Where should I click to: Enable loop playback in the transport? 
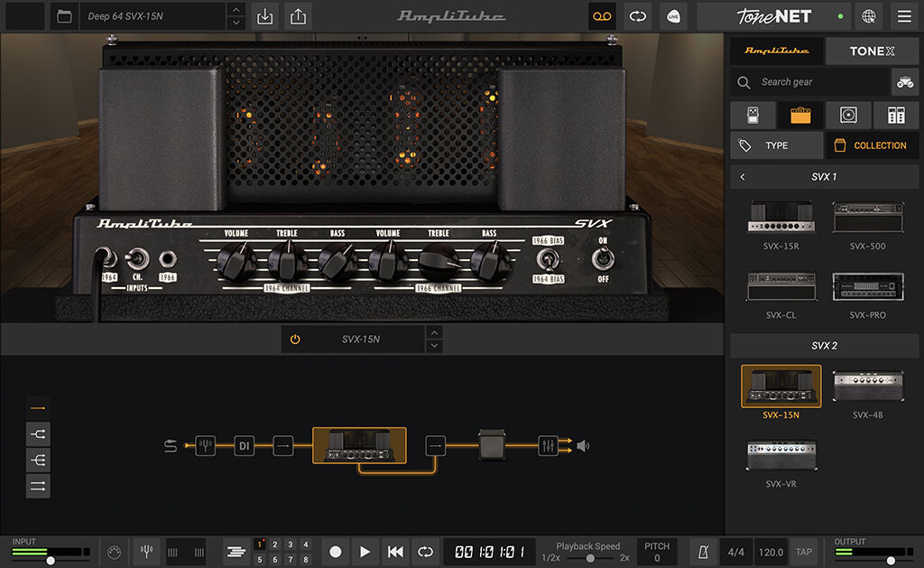[x=425, y=552]
